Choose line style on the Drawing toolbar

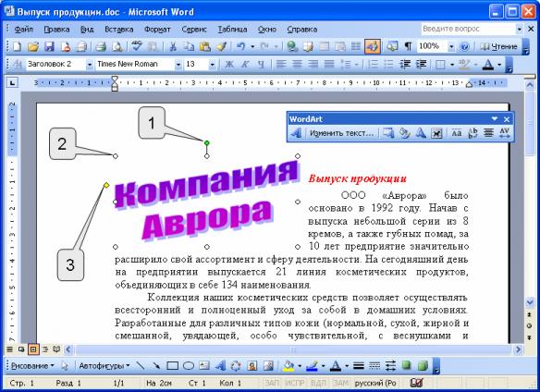pyautogui.click(x=359, y=365)
